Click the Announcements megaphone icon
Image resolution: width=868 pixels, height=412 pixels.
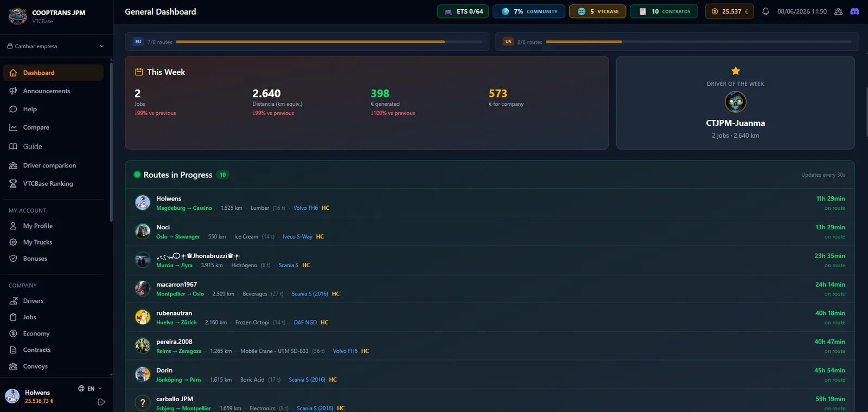coord(13,91)
